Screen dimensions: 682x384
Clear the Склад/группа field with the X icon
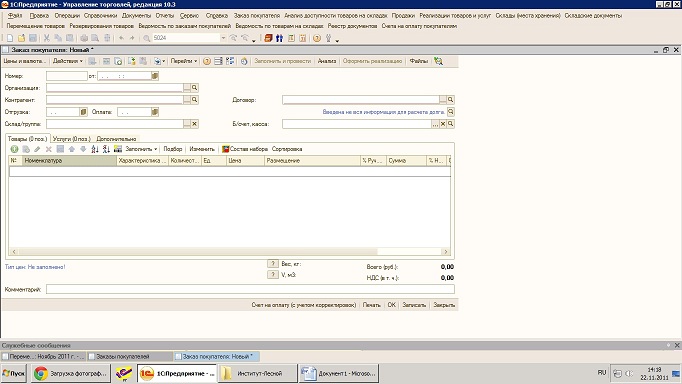coord(195,124)
